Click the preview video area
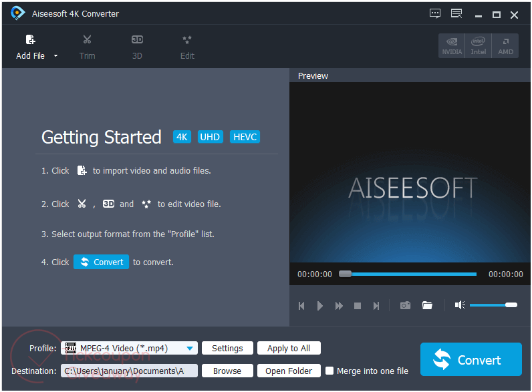The width and height of the screenshot is (532, 392). coord(410,172)
